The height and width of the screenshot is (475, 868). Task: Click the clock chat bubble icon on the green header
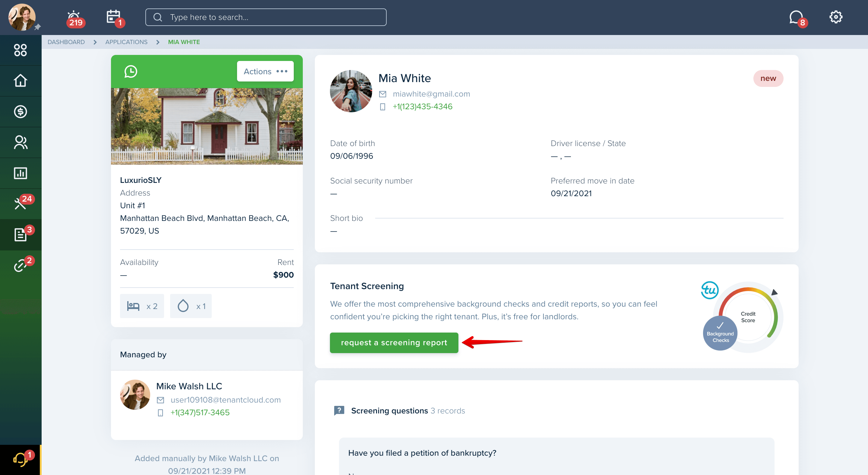coord(131,72)
